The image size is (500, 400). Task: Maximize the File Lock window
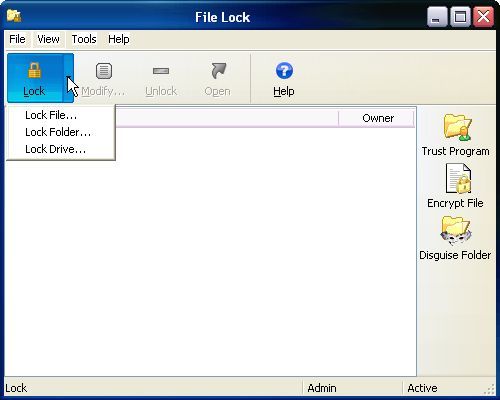pos(461,16)
